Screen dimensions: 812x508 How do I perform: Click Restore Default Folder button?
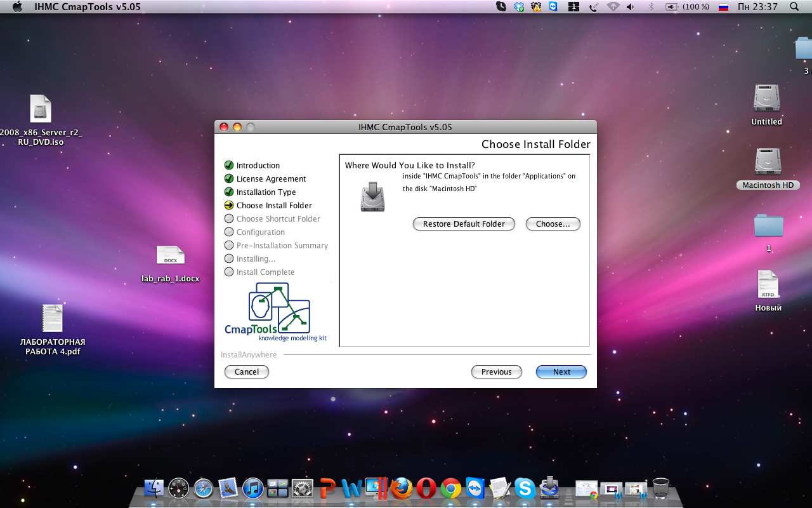pos(464,224)
